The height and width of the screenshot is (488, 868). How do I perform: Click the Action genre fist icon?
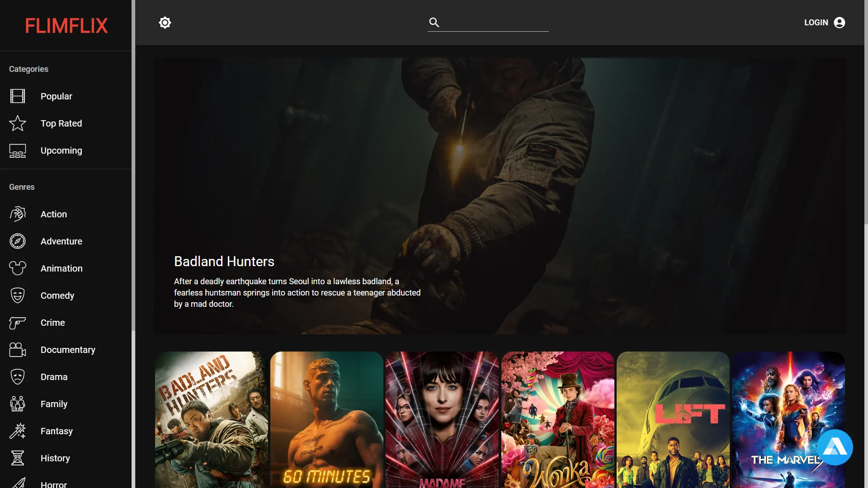(18, 214)
